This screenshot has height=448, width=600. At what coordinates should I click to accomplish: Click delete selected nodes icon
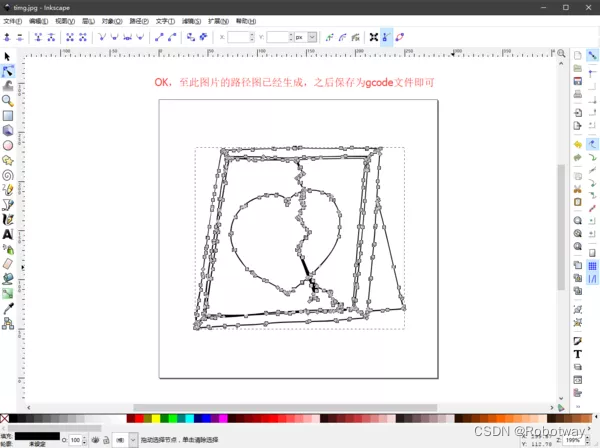20,37
